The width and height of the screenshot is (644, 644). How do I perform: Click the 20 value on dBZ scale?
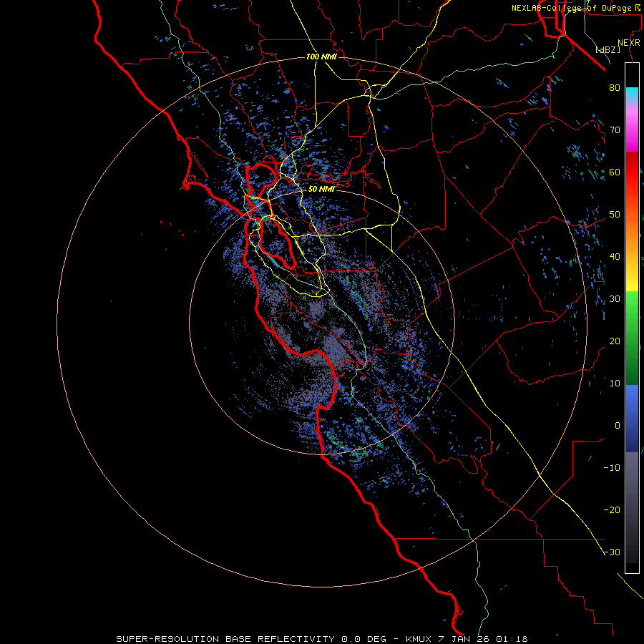[615, 341]
